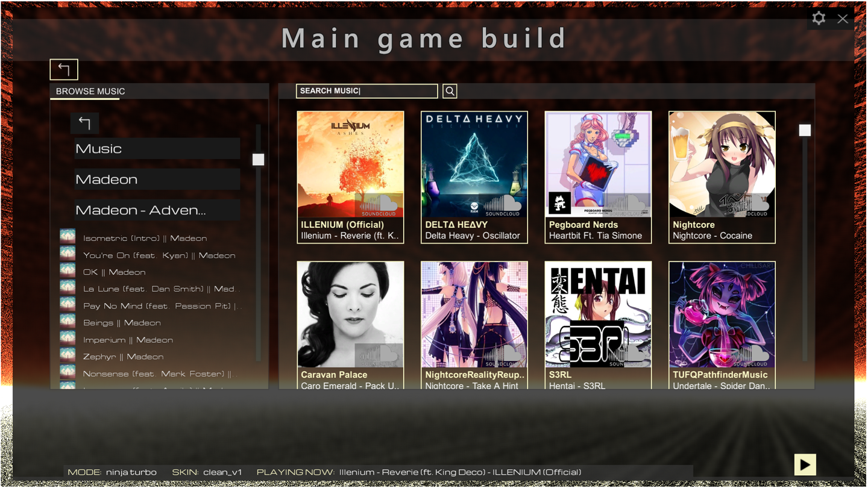This screenshot has height=488, width=868.
Task: Click album icon beside You're On
Action: [68, 253]
